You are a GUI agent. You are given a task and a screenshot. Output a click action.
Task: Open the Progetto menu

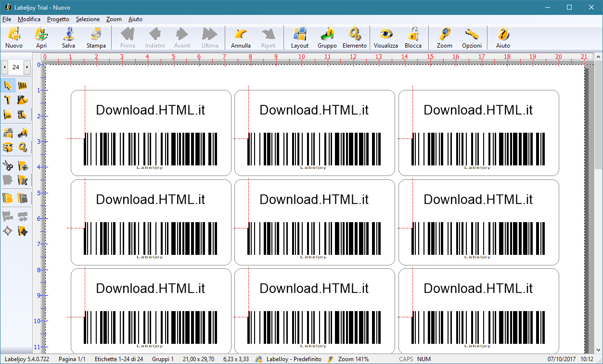pos(58,19)
